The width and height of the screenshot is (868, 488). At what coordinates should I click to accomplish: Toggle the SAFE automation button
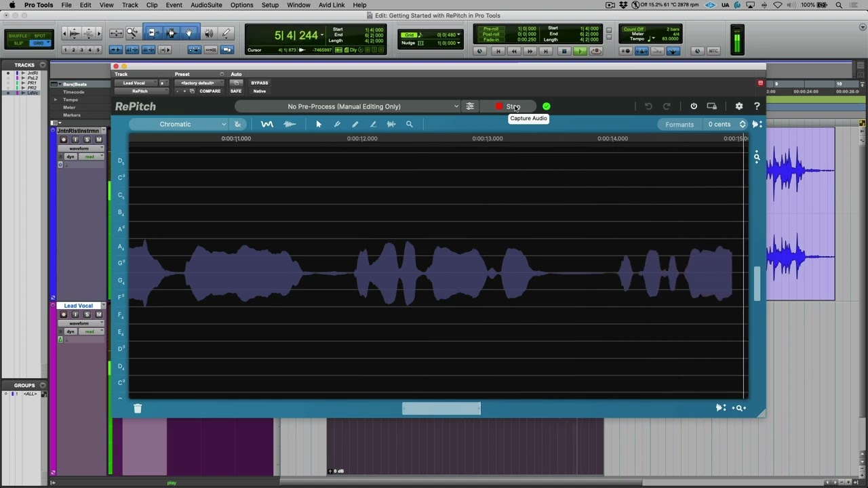[236, 91]
